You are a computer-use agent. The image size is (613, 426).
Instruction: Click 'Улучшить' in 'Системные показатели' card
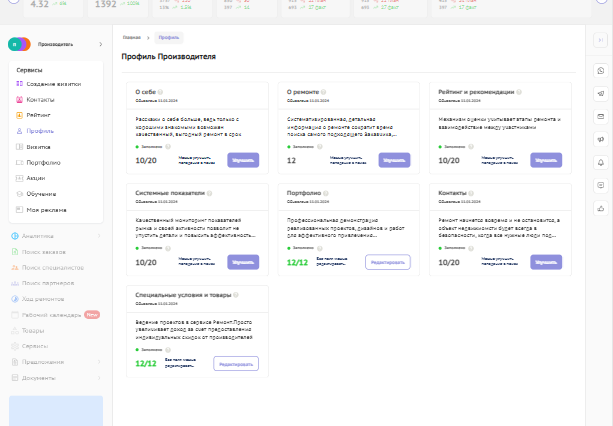[243, 262]
